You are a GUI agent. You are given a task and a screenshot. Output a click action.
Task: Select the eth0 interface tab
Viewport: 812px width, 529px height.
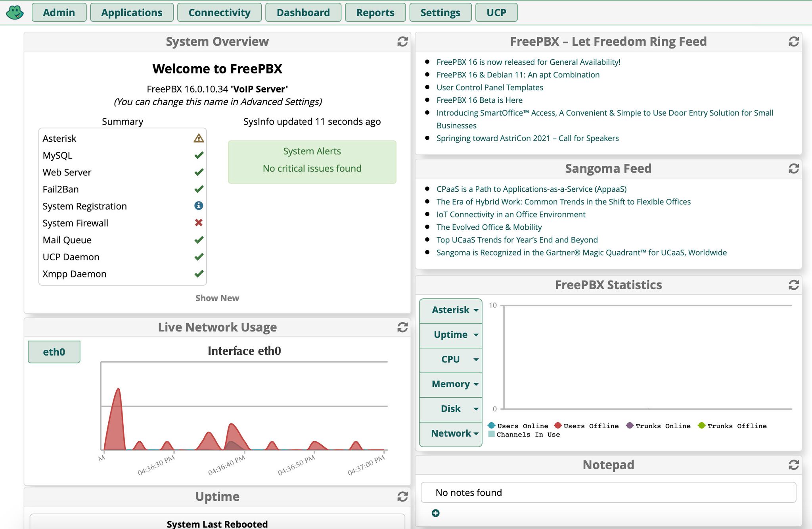(54, 352)
